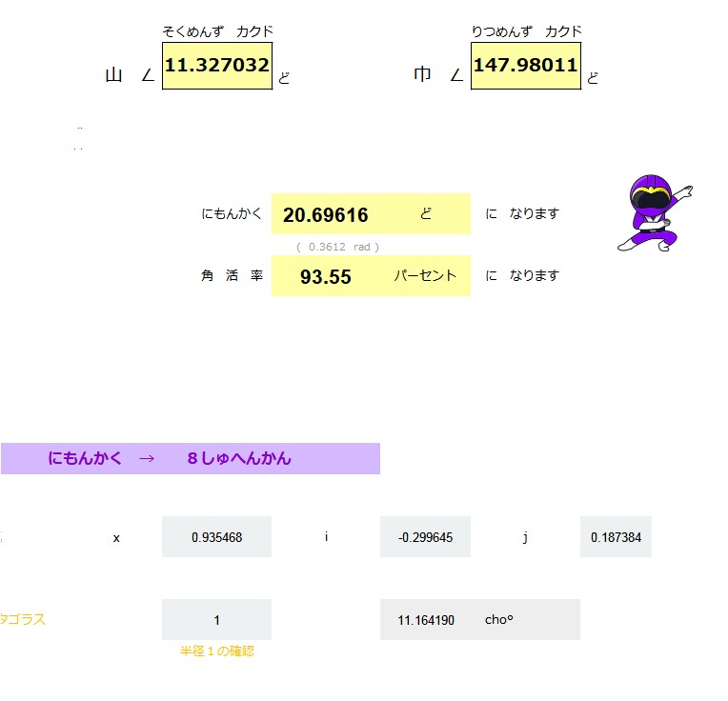Click the gray 0.3612 rad text
Image resolution: width=728 pixels, height=701 pixels.
pos(337,247)
